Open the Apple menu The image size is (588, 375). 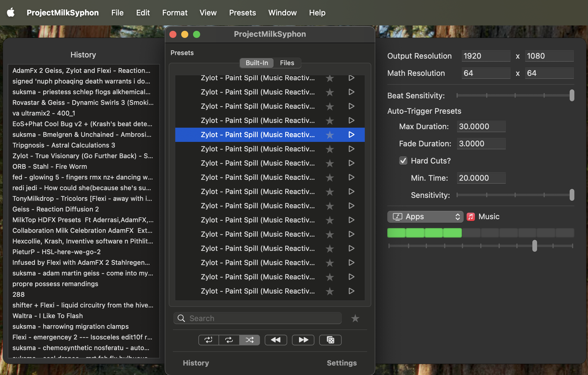click(11, 12)
